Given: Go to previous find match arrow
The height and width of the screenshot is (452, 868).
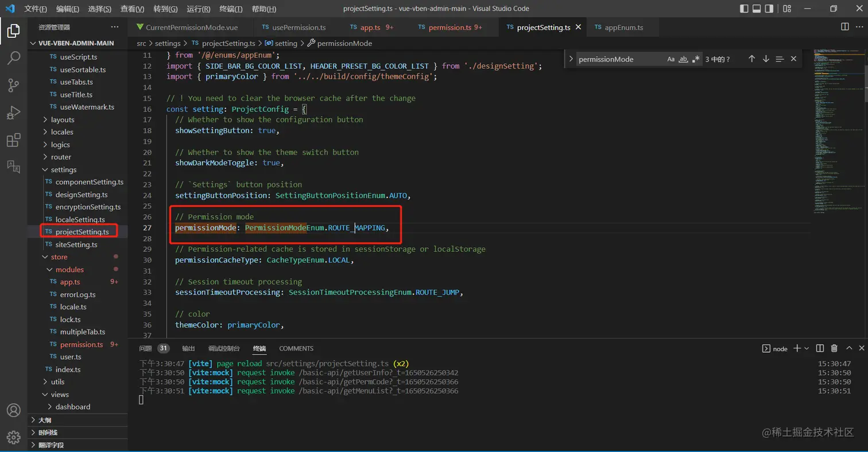Looking at the screenshot, I should [751, 59].
